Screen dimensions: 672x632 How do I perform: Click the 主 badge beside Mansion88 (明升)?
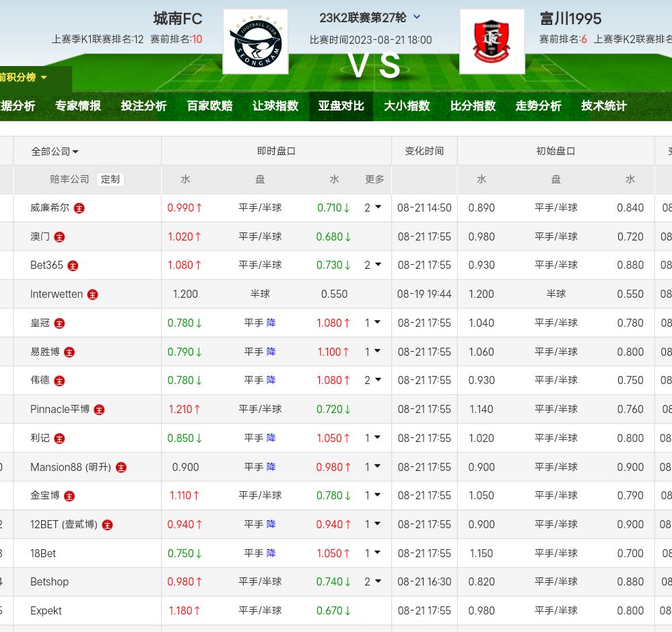121,468
